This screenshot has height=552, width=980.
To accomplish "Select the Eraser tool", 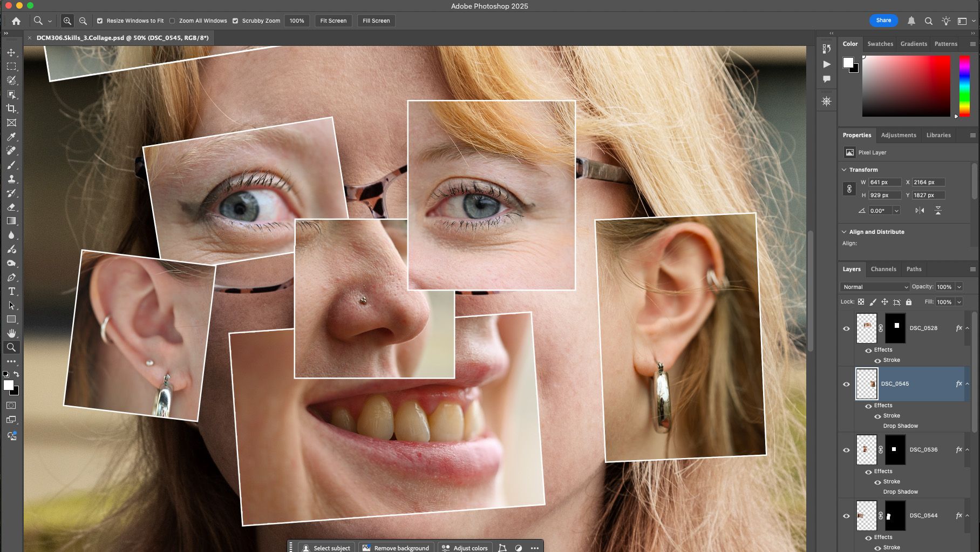I will coord(11,207).
